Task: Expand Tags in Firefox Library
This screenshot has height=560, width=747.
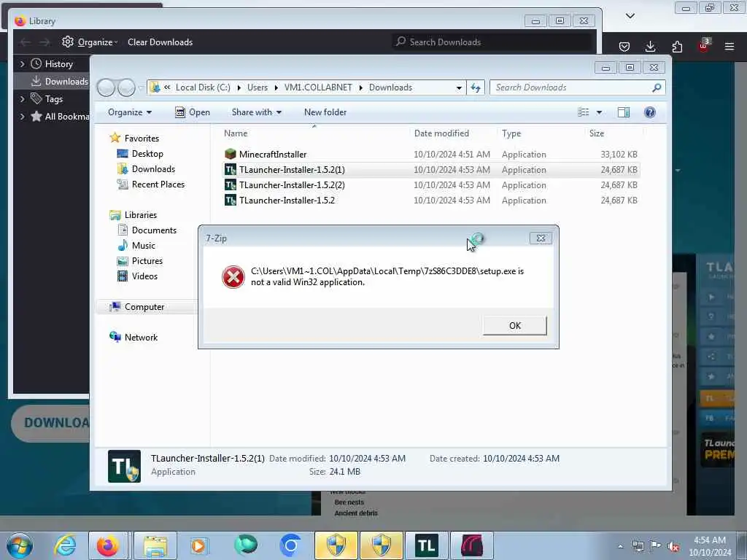Action: point(22,98)
